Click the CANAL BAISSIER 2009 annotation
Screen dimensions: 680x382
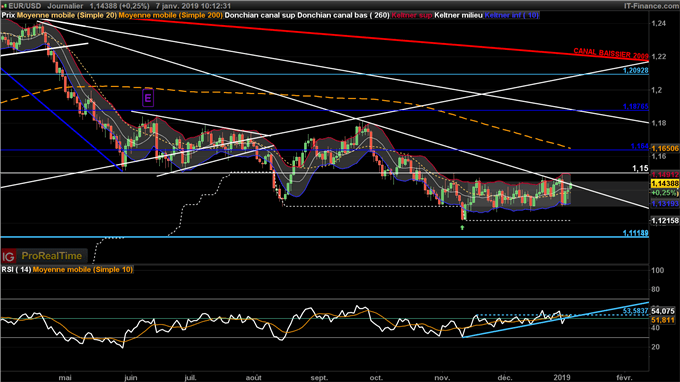click(x=611, y=53)
